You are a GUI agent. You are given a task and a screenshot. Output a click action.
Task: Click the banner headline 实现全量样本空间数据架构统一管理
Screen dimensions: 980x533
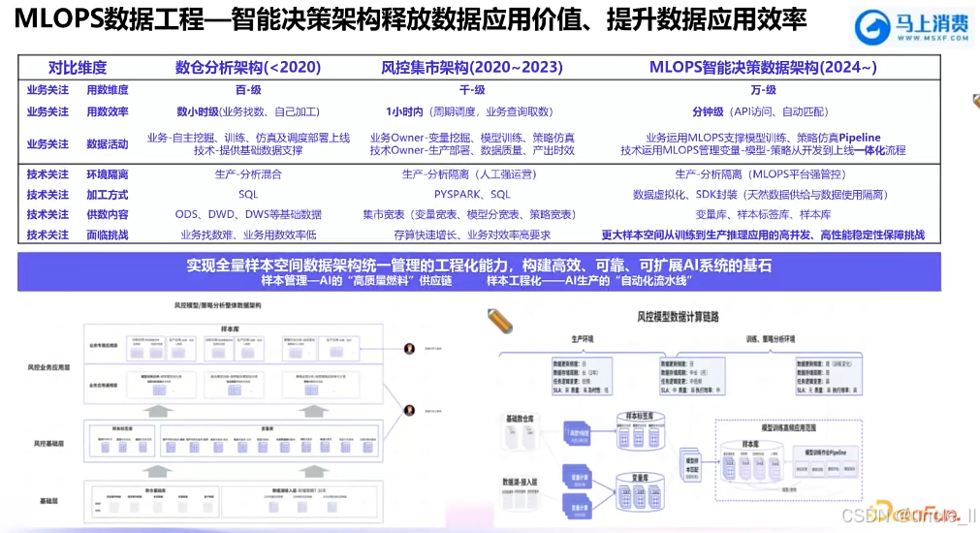click(479, 266)
